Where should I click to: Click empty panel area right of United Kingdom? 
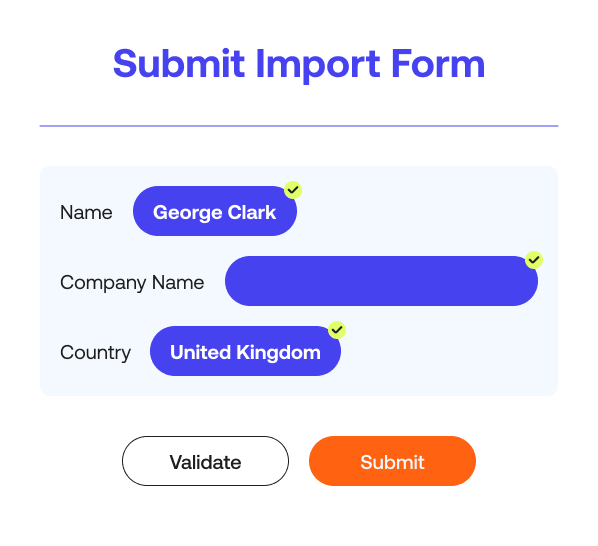pos(448,351)
